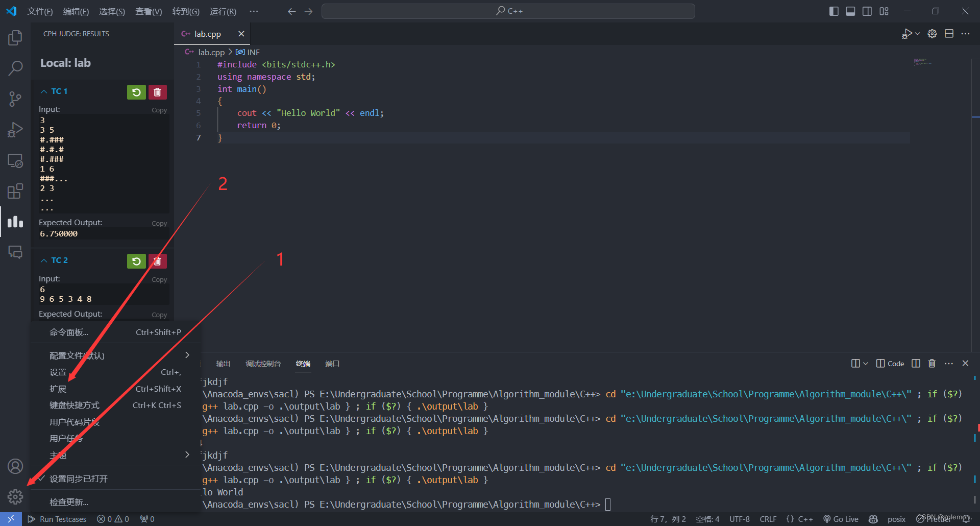
Task: Open the chat/comments view icon
Action: (x=15, y=252)
